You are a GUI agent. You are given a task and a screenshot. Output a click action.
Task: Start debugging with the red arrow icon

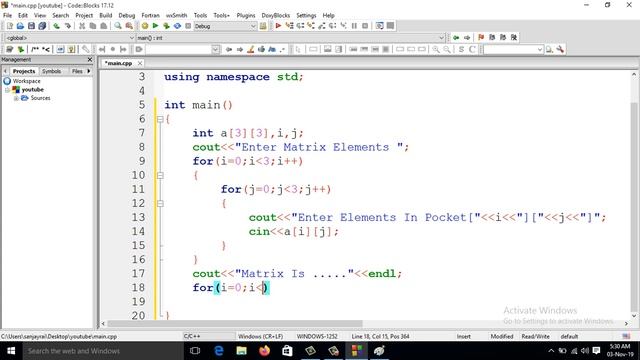[278, 26]
